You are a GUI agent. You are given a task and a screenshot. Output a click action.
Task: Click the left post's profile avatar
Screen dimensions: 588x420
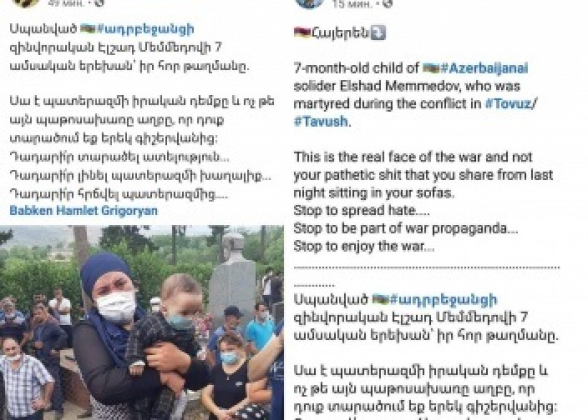point(26,3)
